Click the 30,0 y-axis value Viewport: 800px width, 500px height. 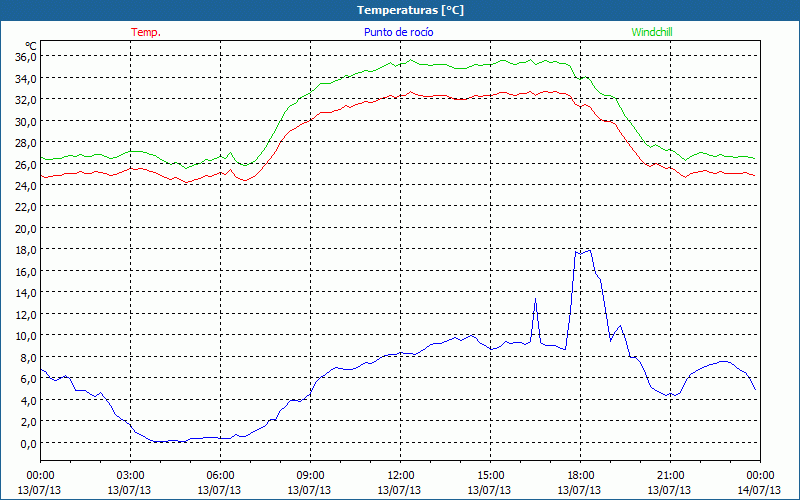click(x=26, y=121)
